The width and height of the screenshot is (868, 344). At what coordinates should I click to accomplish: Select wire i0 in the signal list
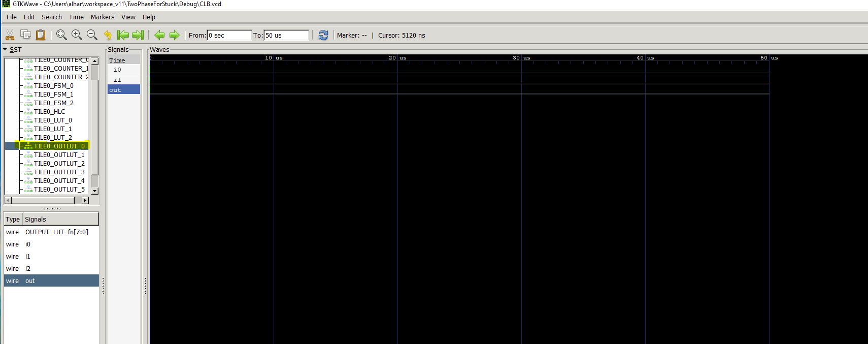click(52, 244)
